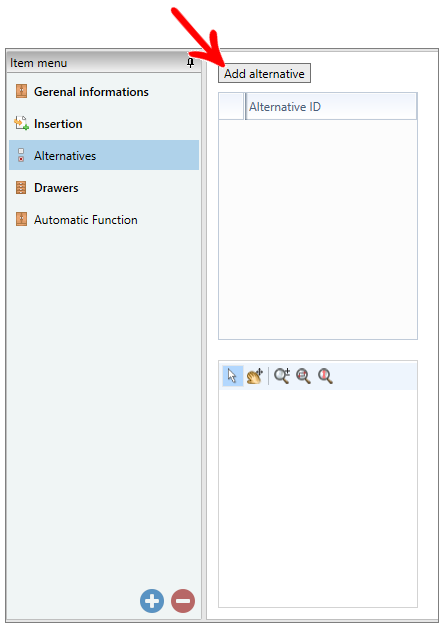Viewport: 447px width, 632px height.
Task: Remove item with red minus button
Action: coord(183,601)
